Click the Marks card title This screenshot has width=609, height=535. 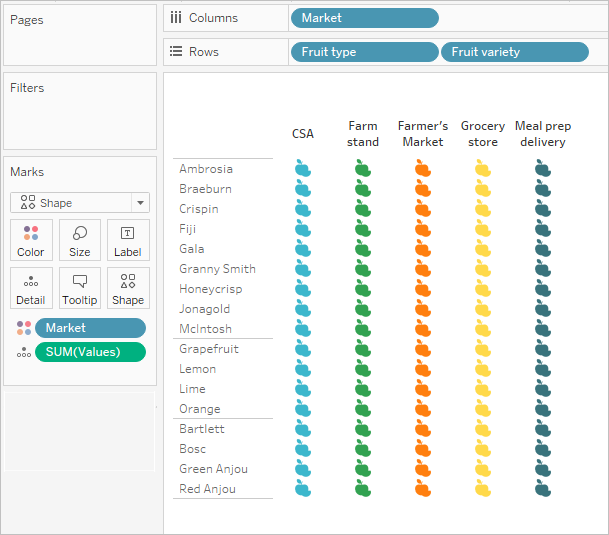tap(27, 172)
